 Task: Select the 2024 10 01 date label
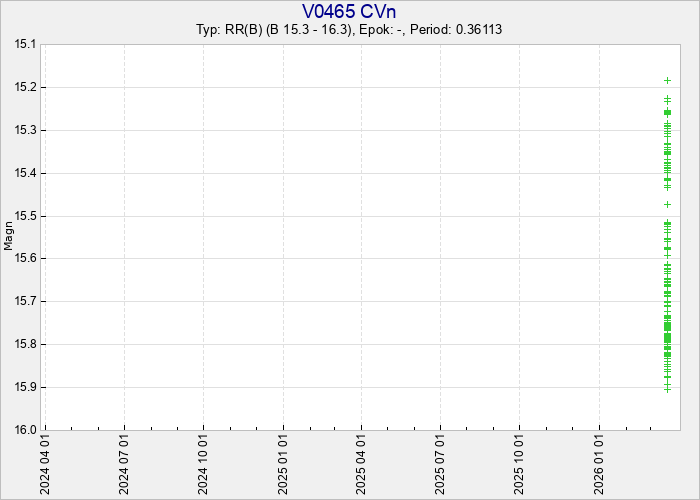(204, 465)
